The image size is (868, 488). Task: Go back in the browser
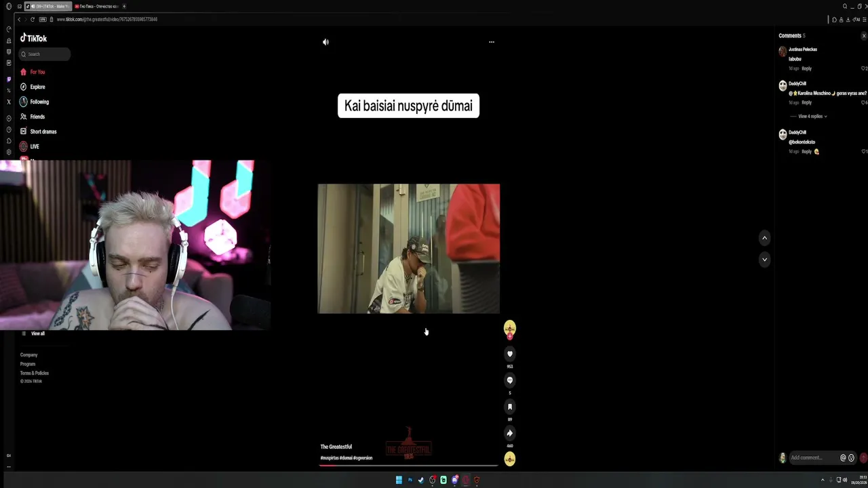(x=19, y=20)
